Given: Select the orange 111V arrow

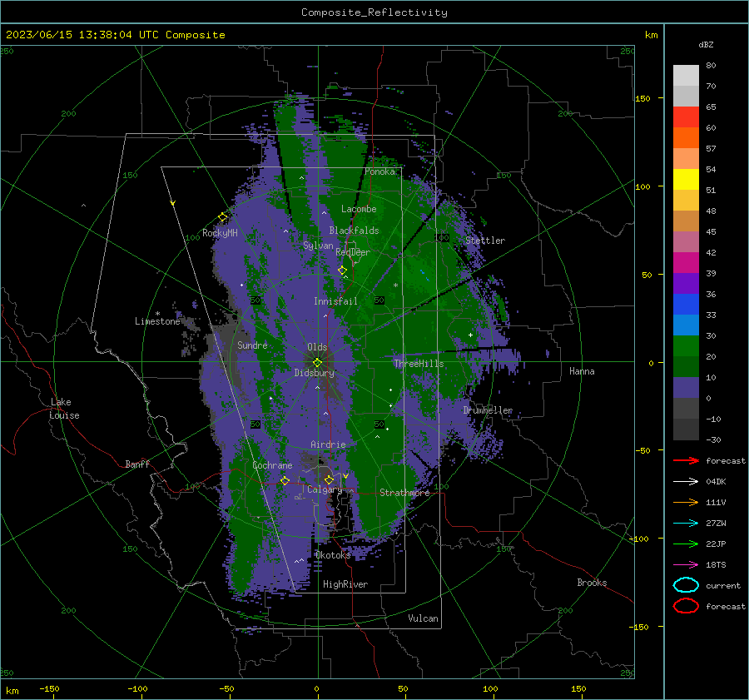Looking at the screenshot, I should (686, 502).
